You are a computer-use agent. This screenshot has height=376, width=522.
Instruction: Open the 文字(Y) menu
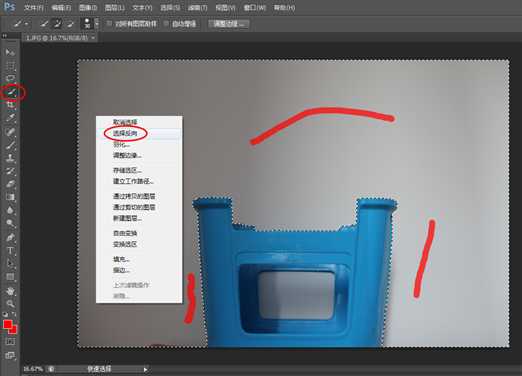pos(142,7)
